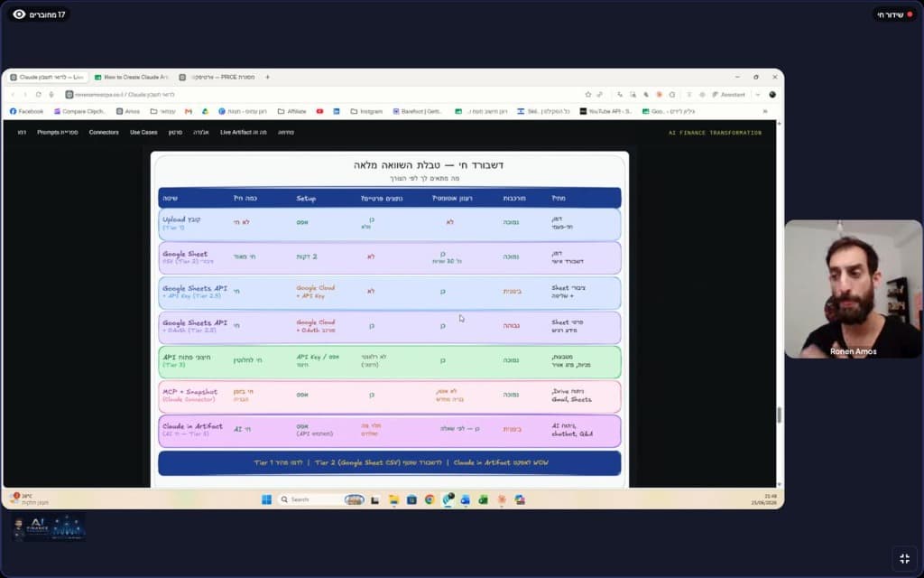The width and height of the screenshot is (924, 578).
Task: Select the MCP + Snapshot row
Action: pyautogui.click(x=390, y=396)
